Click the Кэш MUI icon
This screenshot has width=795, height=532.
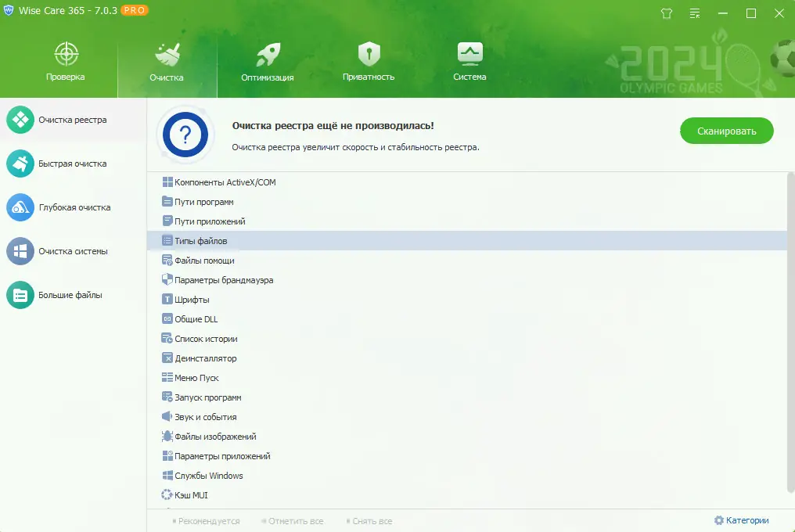pyautogui.click(x=167, y=494)
